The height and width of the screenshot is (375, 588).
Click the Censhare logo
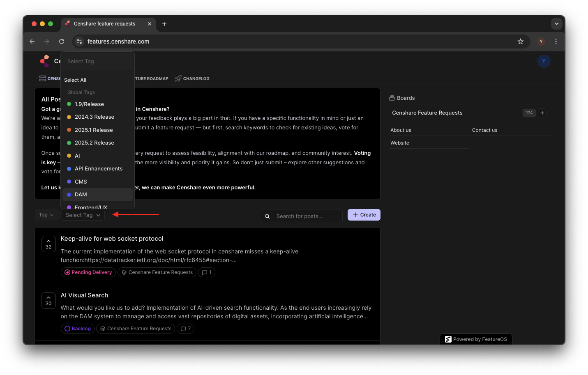pos(45,60)
